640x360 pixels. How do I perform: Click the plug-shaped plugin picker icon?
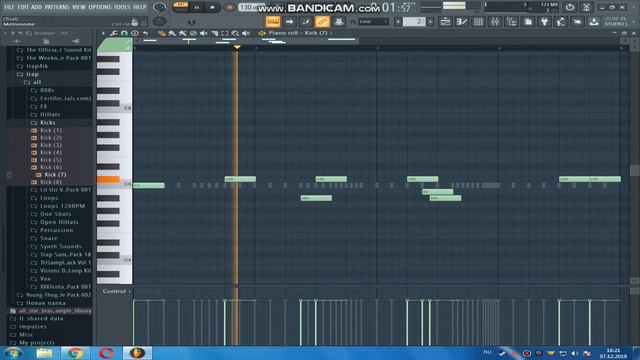(544, 21)
